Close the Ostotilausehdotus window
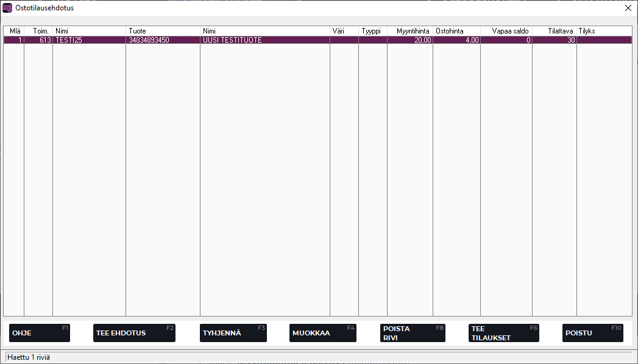Viewport: 638px width, 364px height. point(628,8)
